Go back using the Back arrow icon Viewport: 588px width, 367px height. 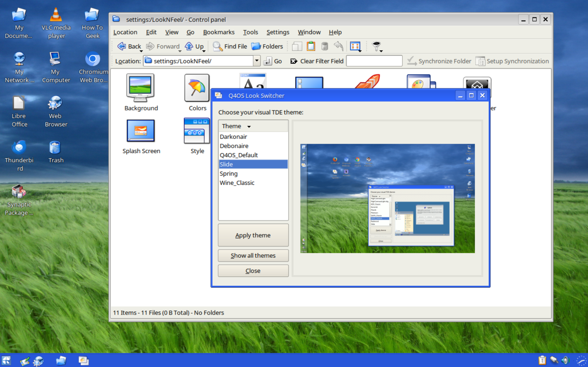(x=122, y=46)
